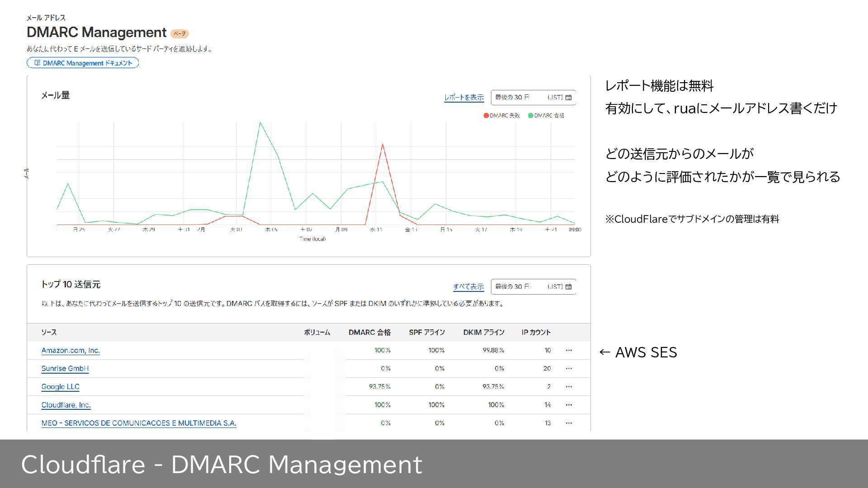Open the three-dot menu for the Cloudflare row
This screenshot has width=868, height=488.
click(569, 405)
